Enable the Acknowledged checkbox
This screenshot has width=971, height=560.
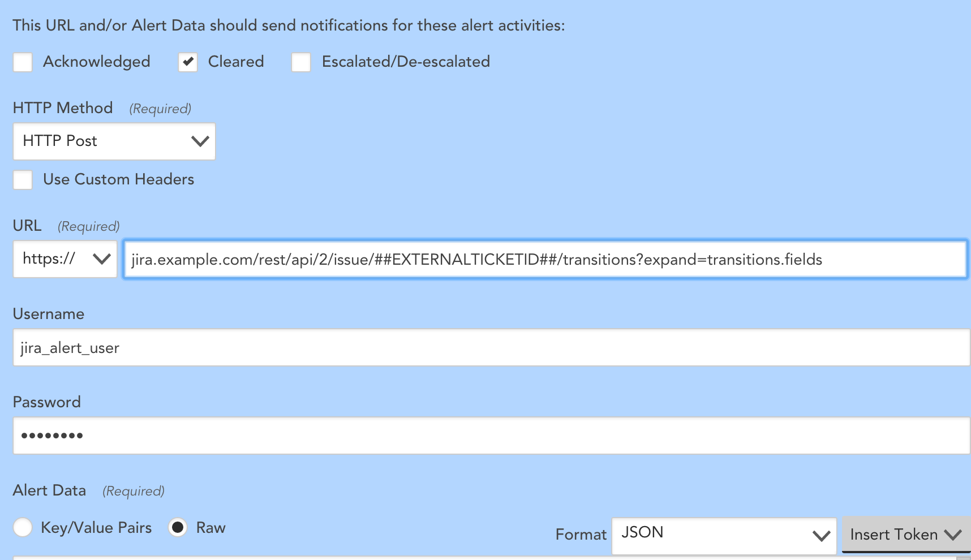23,62
